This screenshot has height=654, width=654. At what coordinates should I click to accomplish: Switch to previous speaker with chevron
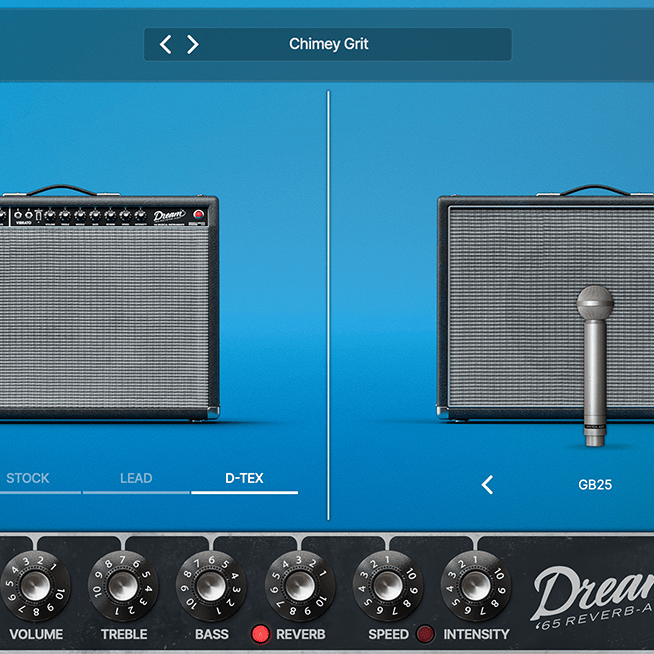[487, 485]
